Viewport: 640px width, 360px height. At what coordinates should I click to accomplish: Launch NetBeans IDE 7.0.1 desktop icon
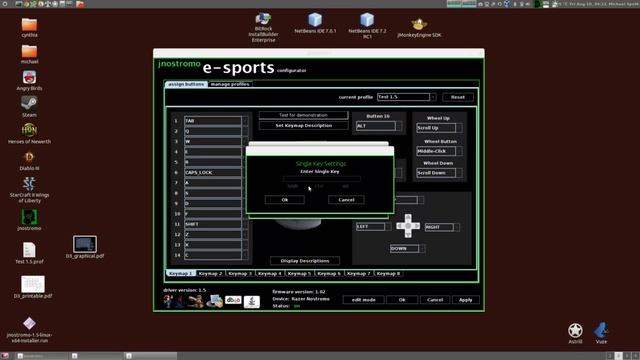tap(315, 23)
